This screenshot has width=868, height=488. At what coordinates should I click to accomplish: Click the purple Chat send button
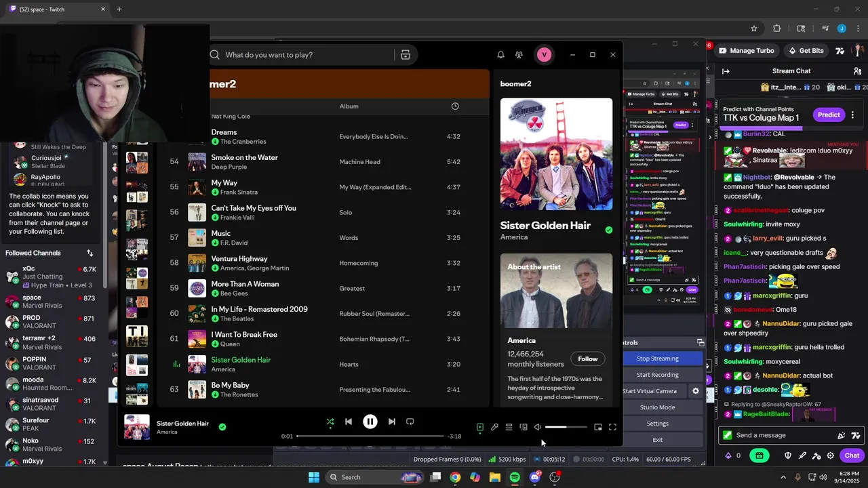tap(852, 455)
